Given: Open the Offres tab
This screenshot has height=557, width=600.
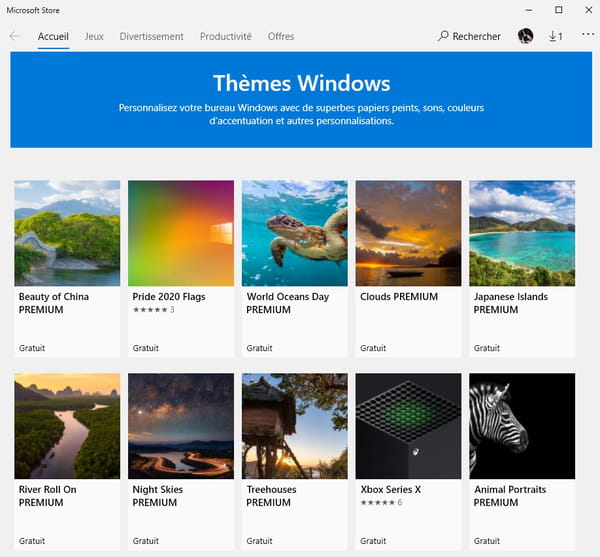Looking at the screenshot, I should [281, 36].
